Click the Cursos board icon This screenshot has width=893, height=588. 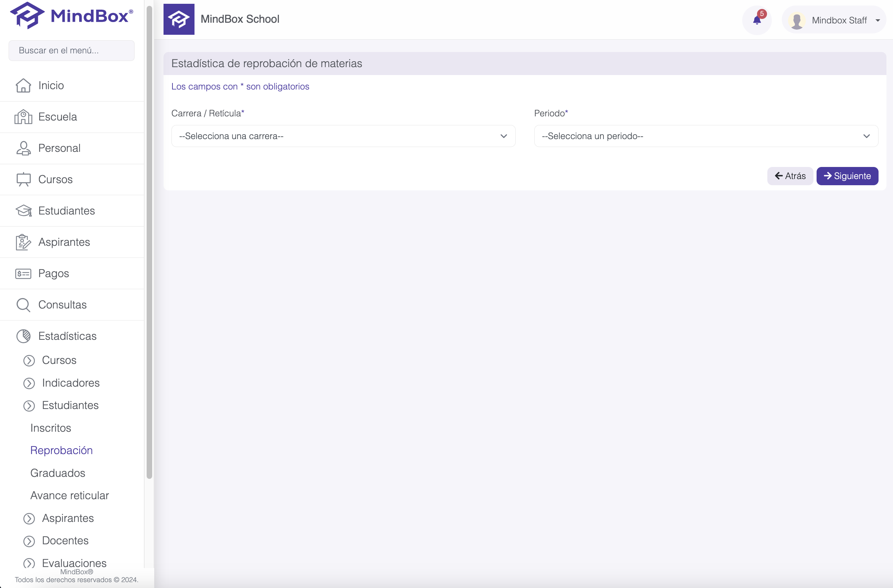23,179
